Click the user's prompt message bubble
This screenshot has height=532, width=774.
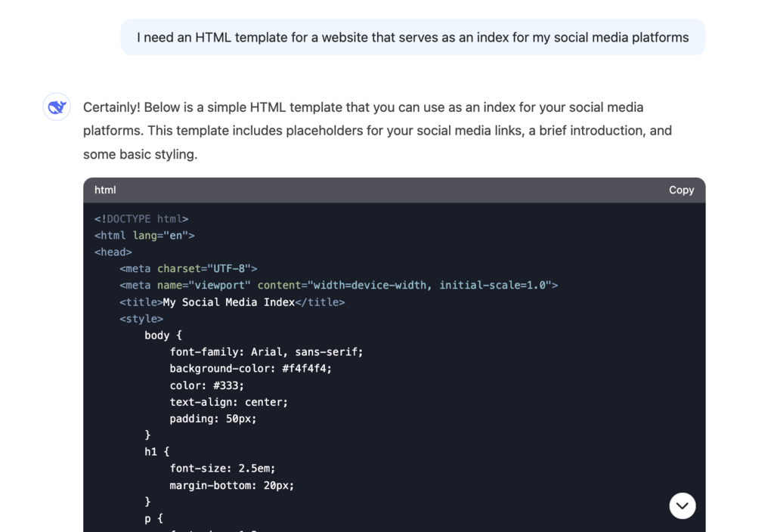(413, 36)
